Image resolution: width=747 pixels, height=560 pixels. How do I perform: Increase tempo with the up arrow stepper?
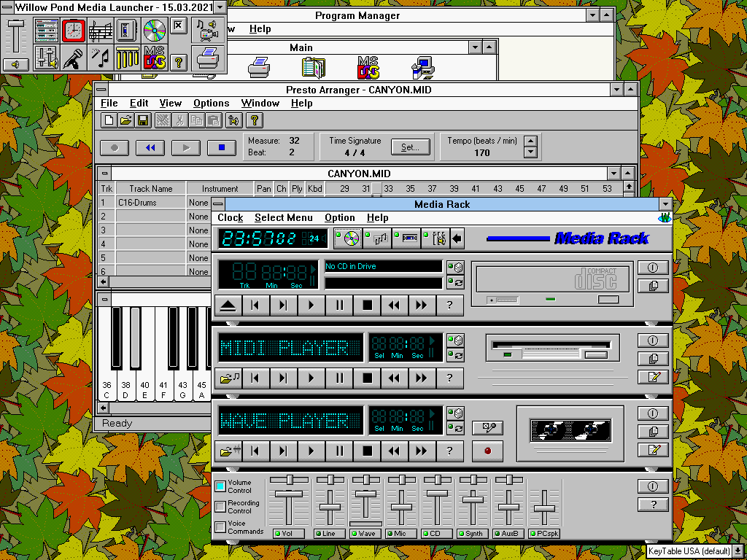531,141
